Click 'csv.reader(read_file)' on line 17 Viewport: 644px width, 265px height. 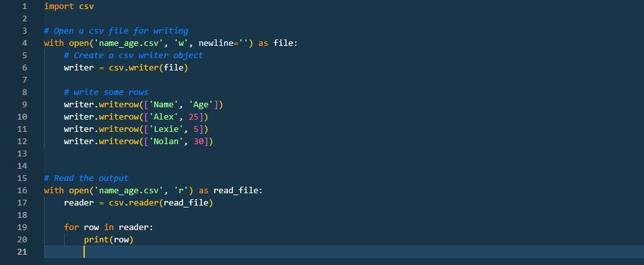161,203
